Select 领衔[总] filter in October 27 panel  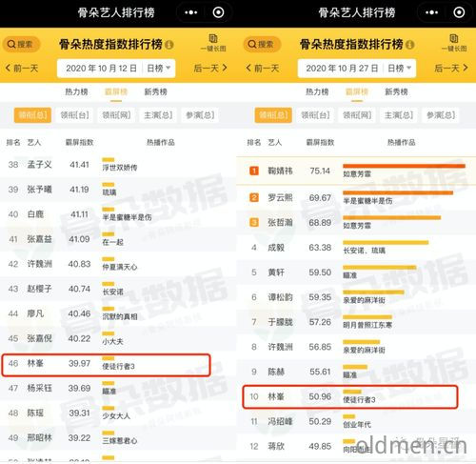point(273,115)
